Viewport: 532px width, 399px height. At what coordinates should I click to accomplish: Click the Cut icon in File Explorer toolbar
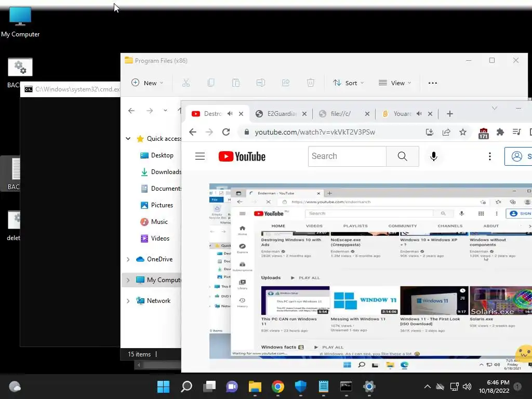tap(186, 83)
